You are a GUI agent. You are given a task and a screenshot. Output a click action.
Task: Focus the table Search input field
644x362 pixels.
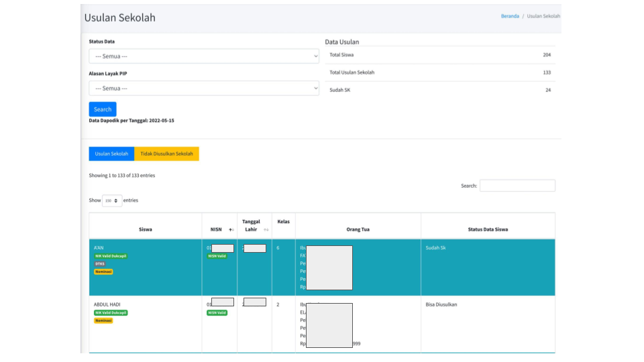(517, 186)
